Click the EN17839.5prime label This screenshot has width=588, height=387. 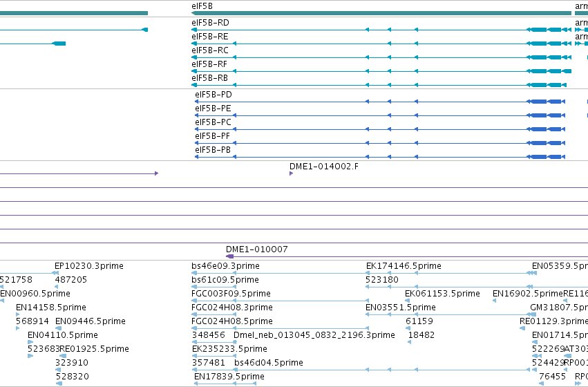tap(229, 377)
